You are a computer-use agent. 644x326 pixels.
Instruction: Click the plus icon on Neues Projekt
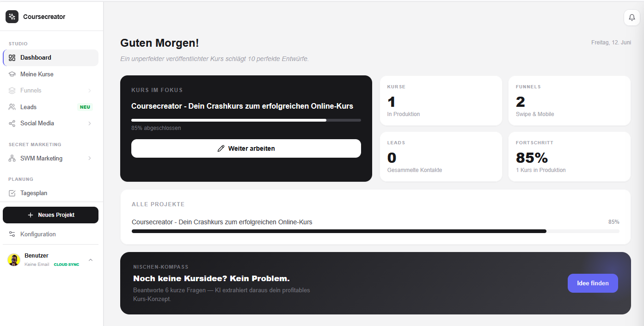tap(31, 215)
